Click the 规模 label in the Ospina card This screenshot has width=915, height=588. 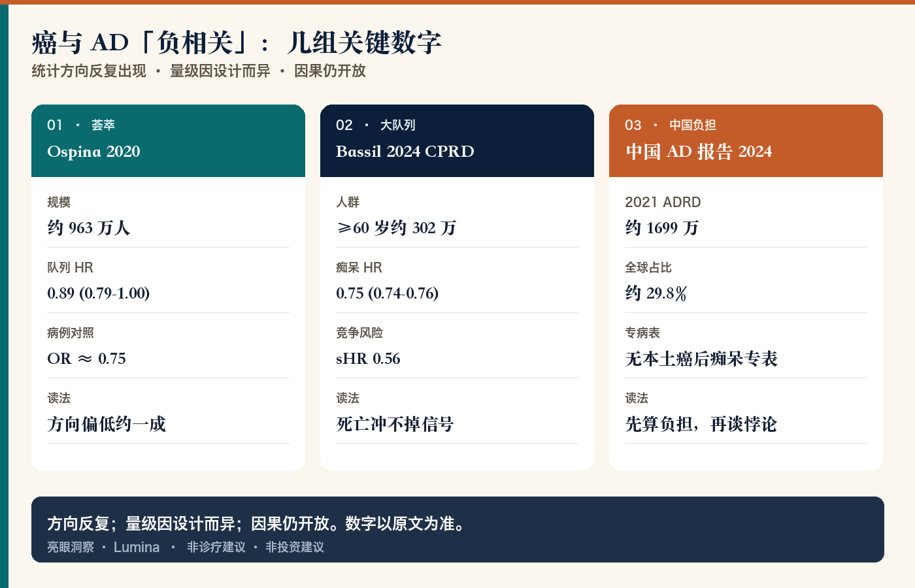coord(59,202)
